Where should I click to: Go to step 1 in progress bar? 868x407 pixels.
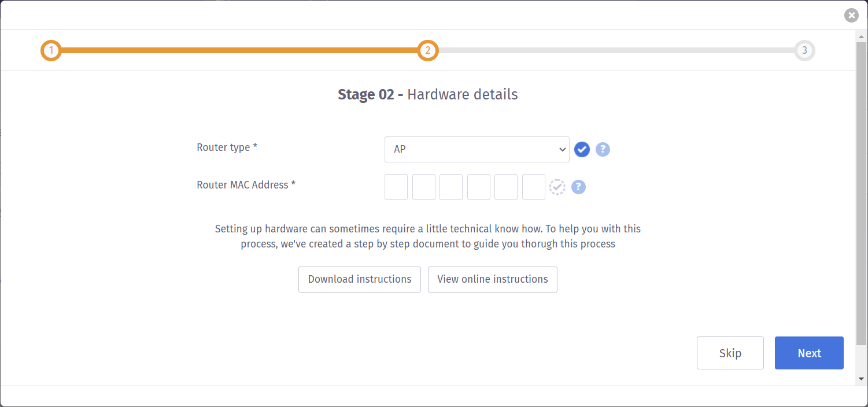[x=51, y=51]
